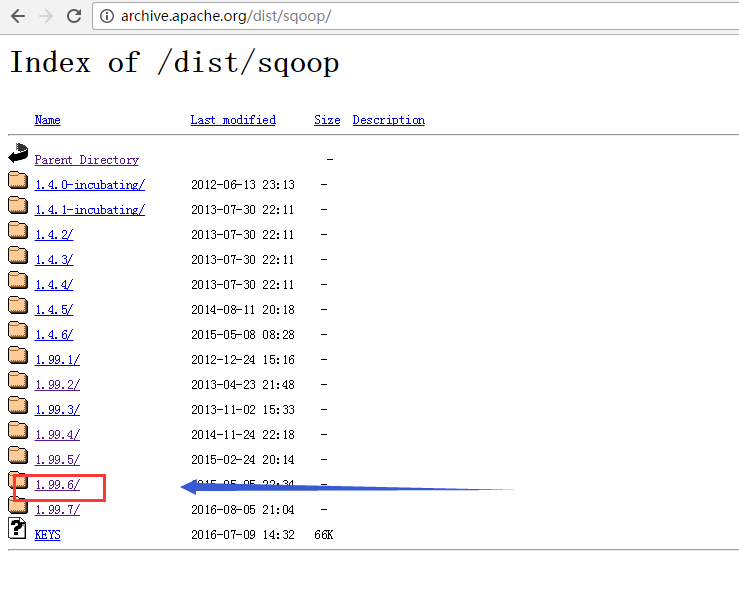Click the Index of /dist/sqoop heading
The width and height of the screenshot is (739, 592).
point(174,63)
